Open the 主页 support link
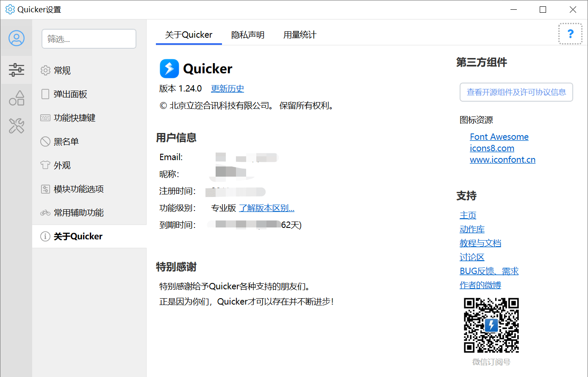This screenshot has height=377, width=588. [x=468, y=215]
